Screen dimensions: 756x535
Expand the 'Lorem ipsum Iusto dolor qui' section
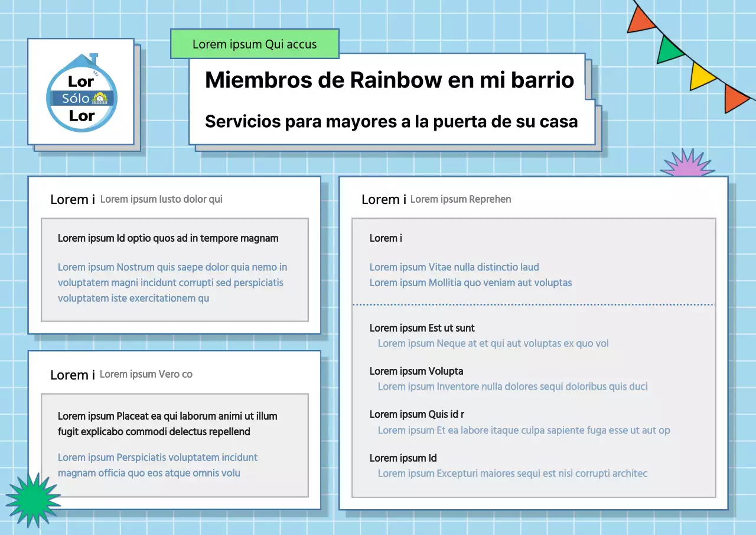coord(162,199)
